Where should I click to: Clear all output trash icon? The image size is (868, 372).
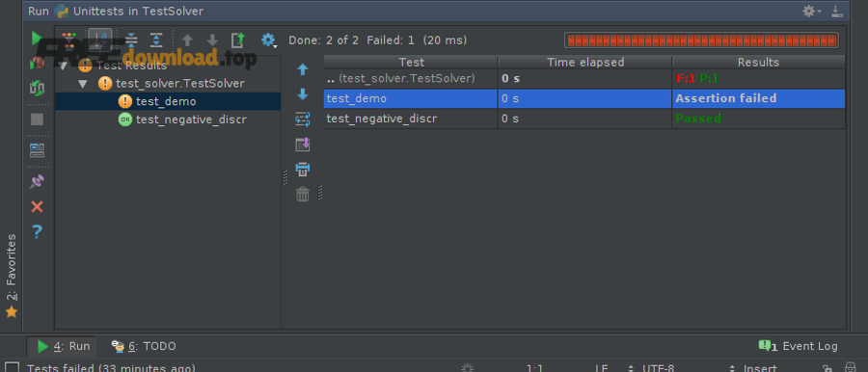click(x=302, y=194)
